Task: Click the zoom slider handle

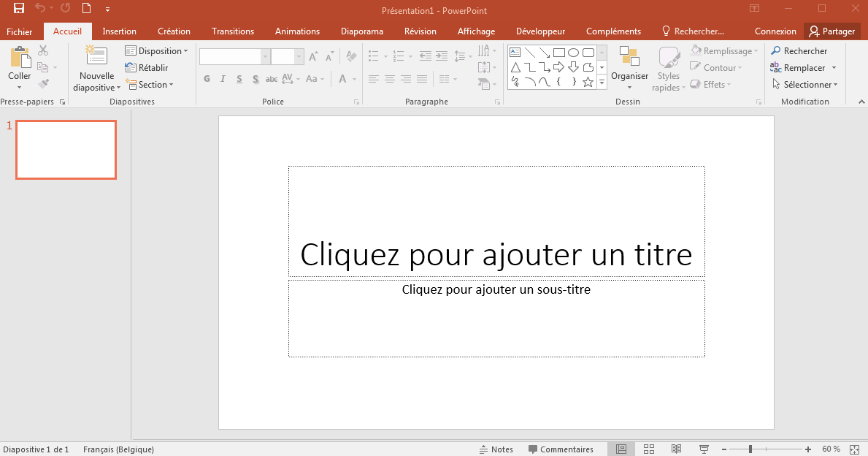Action: [750, 449]
